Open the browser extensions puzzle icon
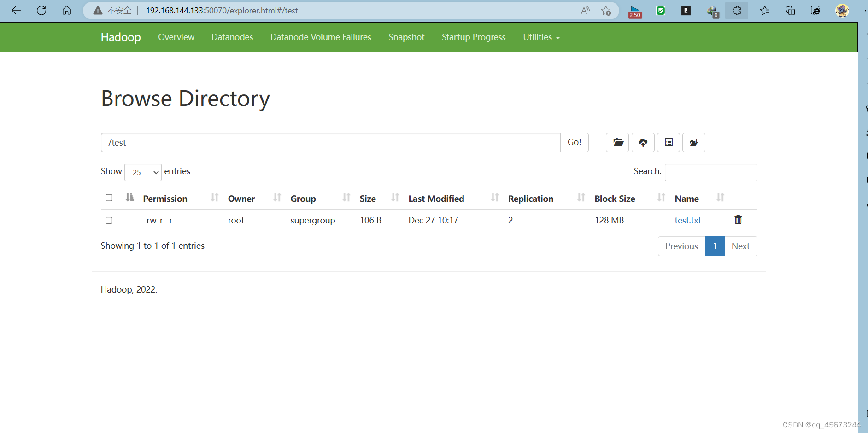Viewport: 868px width, 433px height. 737,10
